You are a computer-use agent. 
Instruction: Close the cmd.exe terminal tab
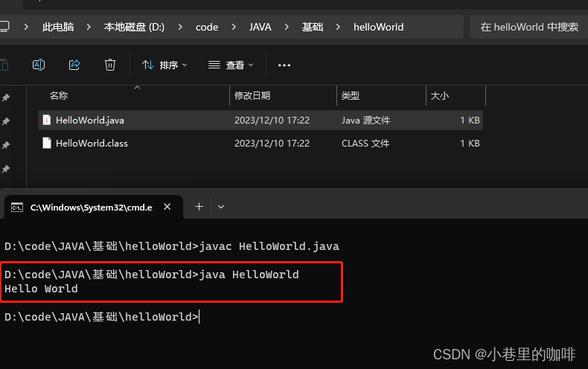coord(167,207)
